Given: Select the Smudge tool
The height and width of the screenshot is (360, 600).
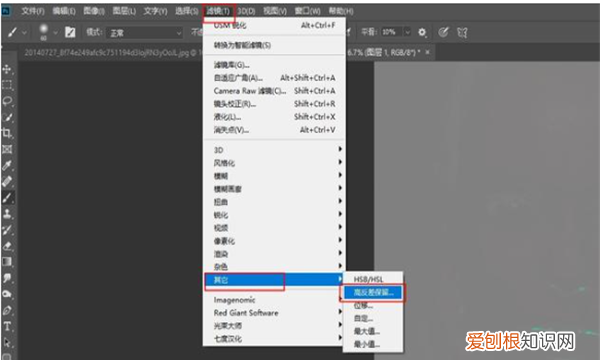Looking at the screenshot, I should click(x=7, y=278).
